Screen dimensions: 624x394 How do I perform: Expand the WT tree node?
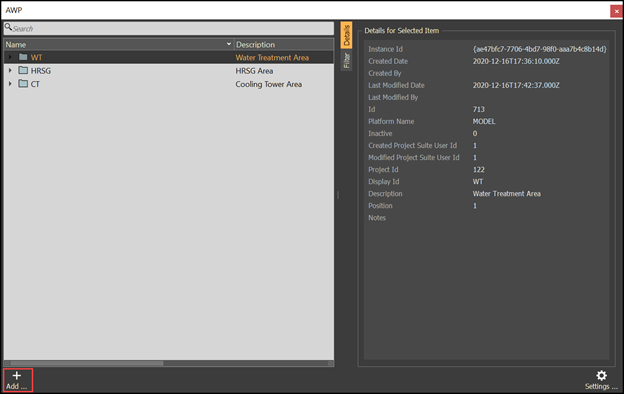[10, 57]
